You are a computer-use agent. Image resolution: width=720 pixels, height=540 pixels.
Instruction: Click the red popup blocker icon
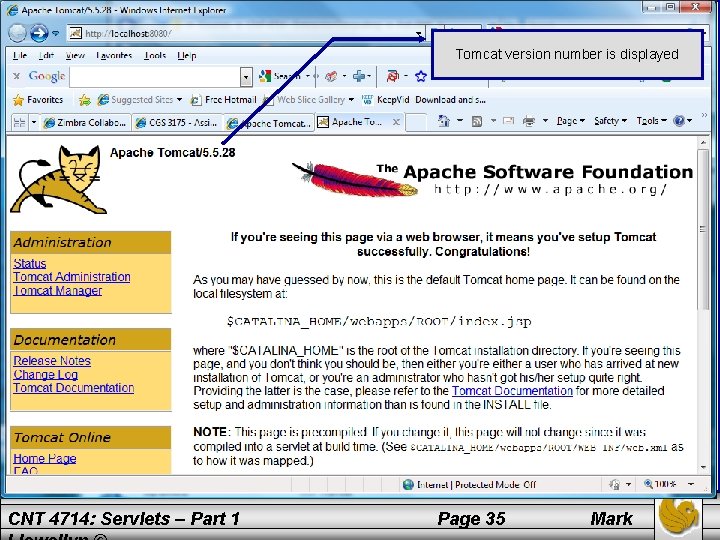tap(393, 76)
